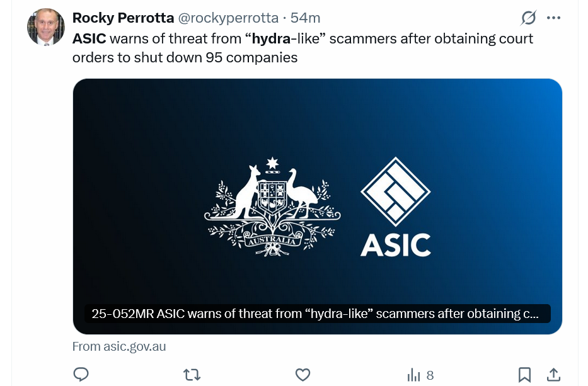The width and height of the screenshot is (588, 386).
Task: Bookmark this ASIC post
Action: point(524,375)
